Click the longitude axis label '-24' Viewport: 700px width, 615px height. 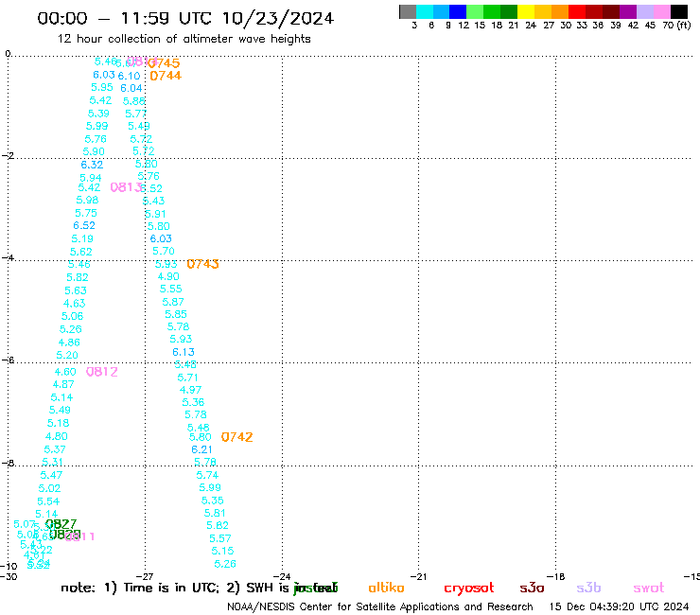[281, 576]
